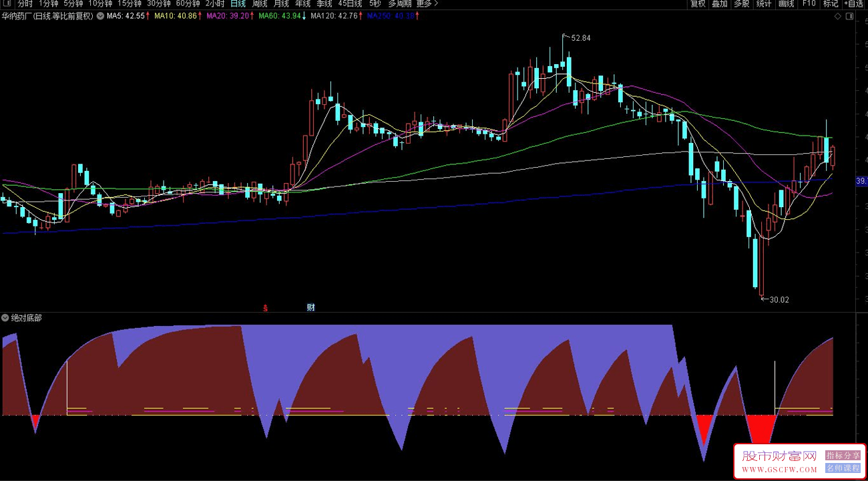
Task: Switch to the 周线 weekly period tab
Action: click(259, 4)
